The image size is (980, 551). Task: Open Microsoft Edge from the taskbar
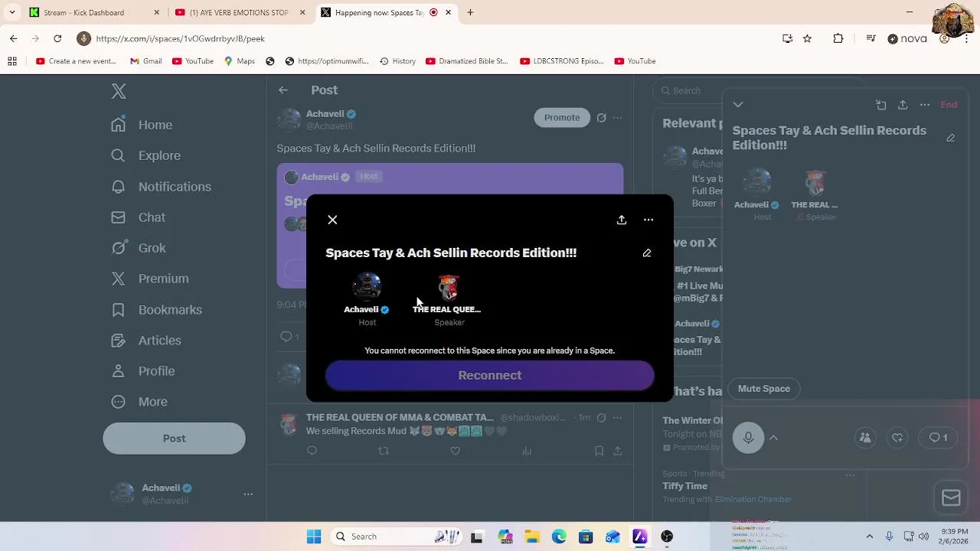[559, 536]
